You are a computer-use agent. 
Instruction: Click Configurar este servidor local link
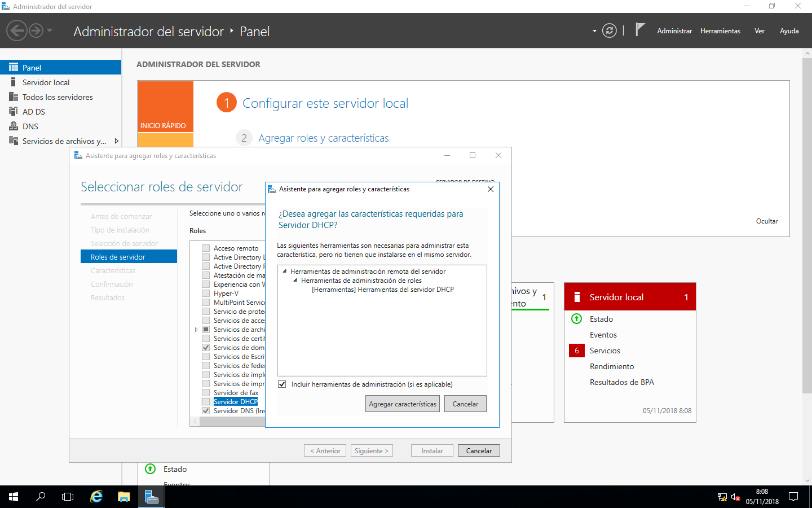[x=325, y=103]
